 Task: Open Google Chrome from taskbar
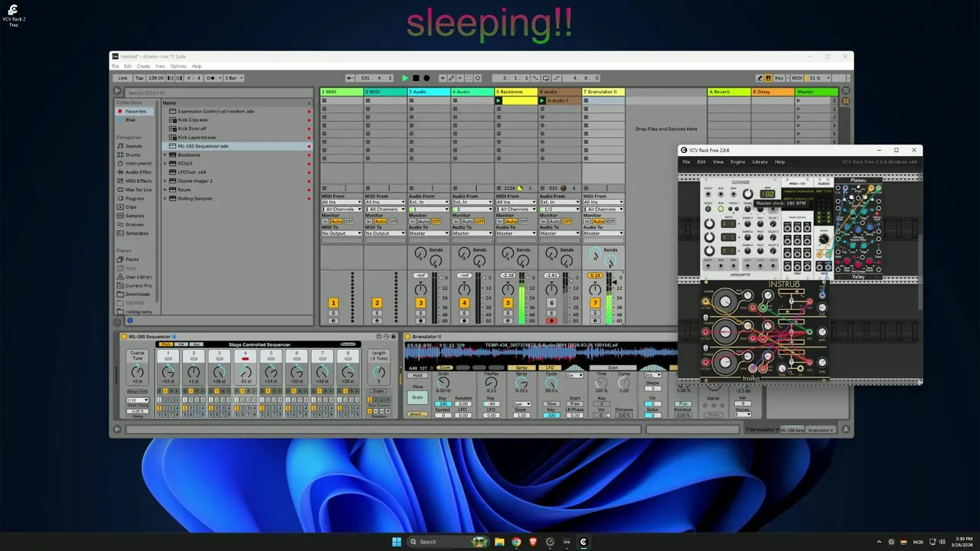pyautogui.click(x=516, y=542)
